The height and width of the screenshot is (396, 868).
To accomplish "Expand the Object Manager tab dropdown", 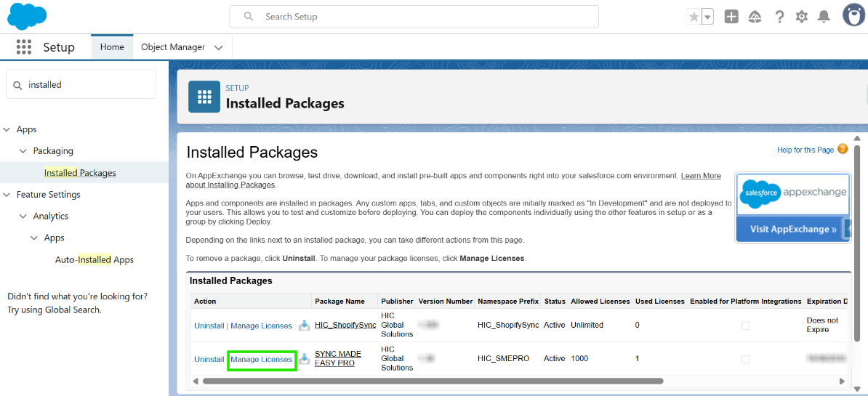I will click(218, 48).
